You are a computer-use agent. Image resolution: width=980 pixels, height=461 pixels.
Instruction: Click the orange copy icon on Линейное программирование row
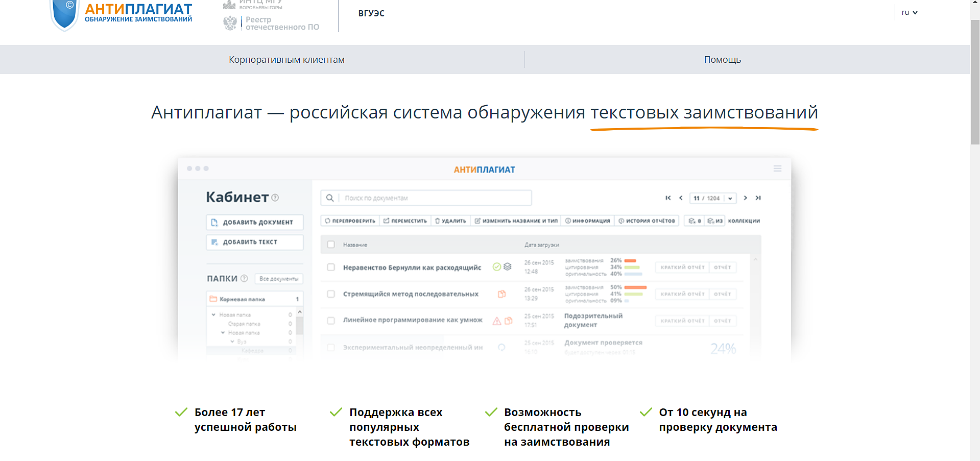pos(508,321)
